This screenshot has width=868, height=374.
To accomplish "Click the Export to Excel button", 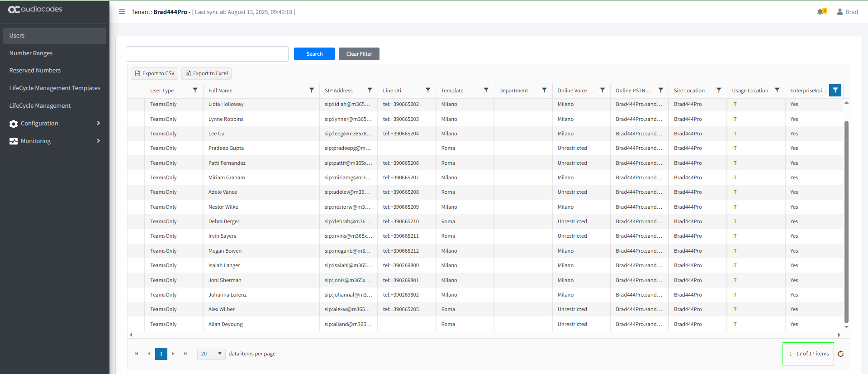I will pos(206,73).
